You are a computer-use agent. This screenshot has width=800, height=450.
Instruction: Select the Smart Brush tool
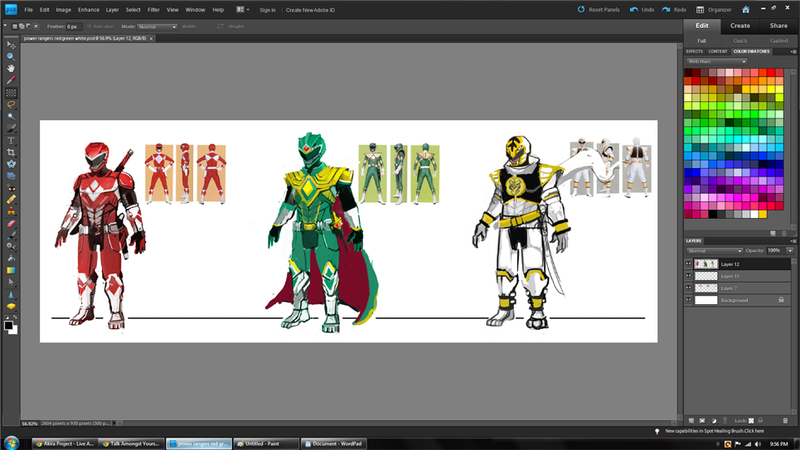[x=11, y=247]
